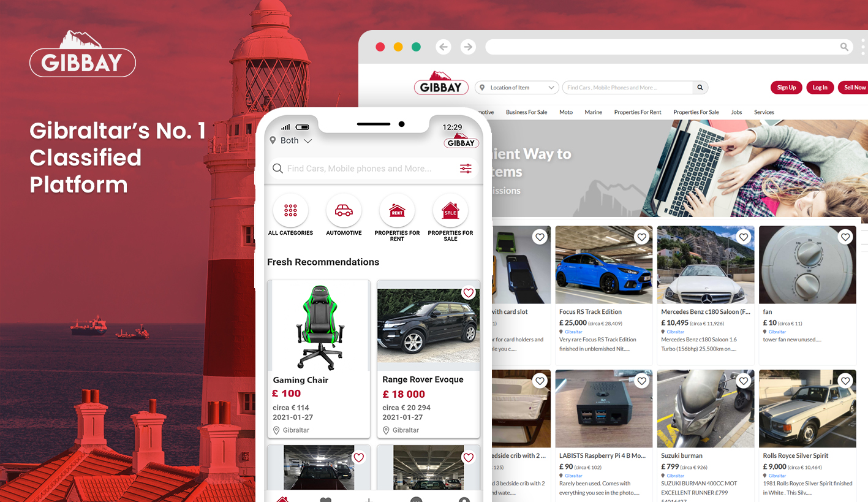Toggle heart on Mercedes Benz c180 listing

(x=743, y=237)
